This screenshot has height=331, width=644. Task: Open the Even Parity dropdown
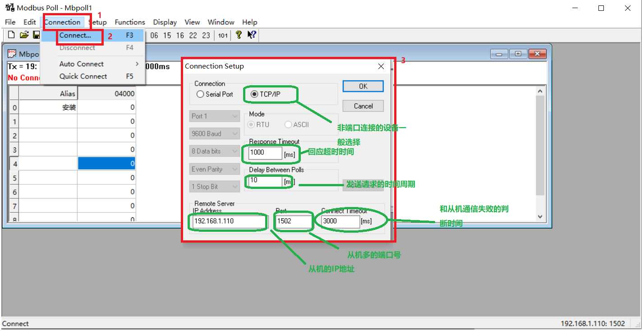pyautogui.click(x=215, y=169)
